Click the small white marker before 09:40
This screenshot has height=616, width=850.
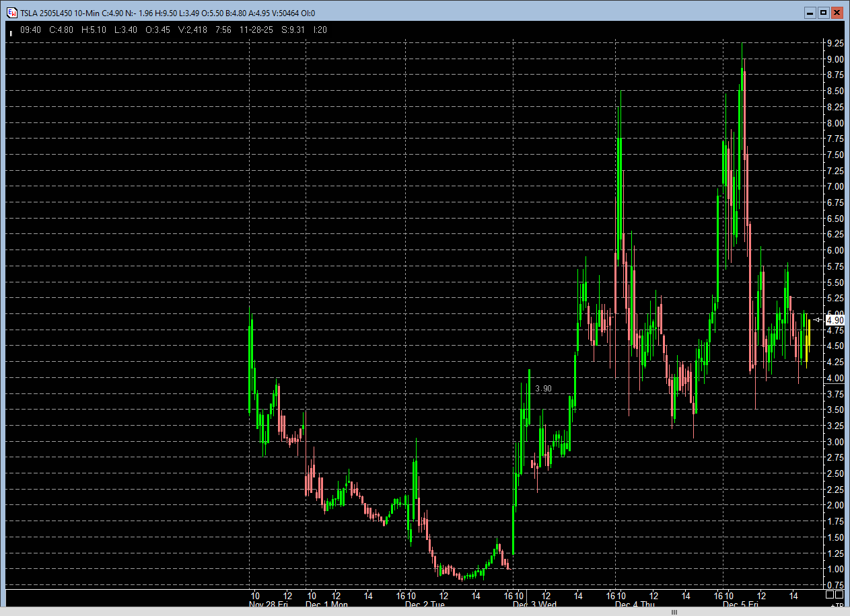tap(10, 31)
